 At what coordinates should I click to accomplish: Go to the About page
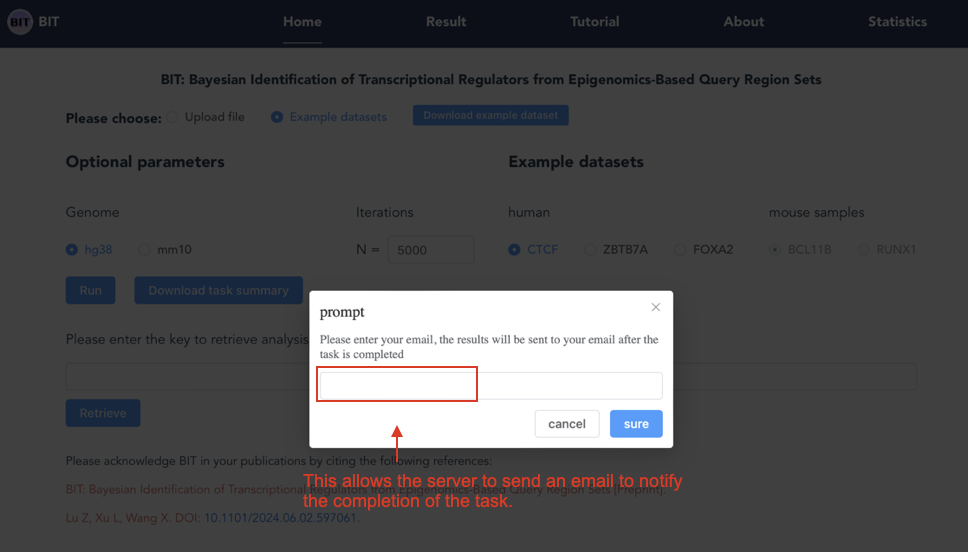(743, 22)
